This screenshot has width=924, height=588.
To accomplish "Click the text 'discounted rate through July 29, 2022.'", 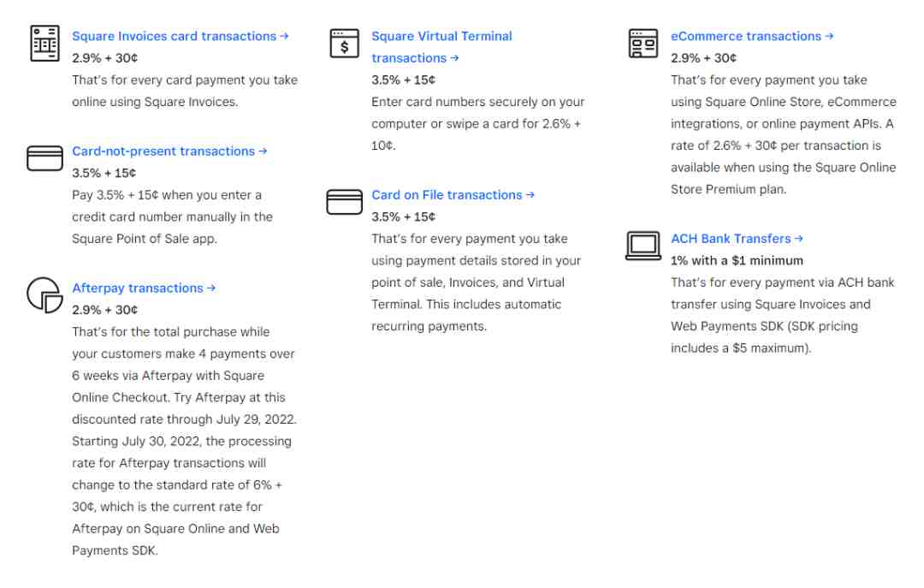I will (184, 419).
